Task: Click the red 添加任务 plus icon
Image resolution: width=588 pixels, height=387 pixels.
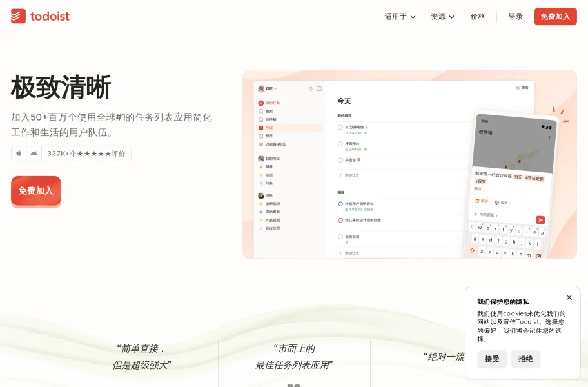Action: (x=260, y=103)
